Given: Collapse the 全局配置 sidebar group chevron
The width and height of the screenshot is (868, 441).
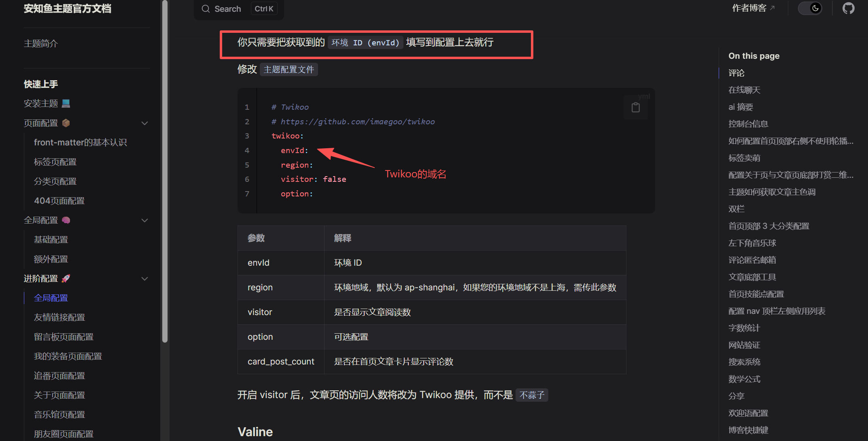Looking at the screenshot, I should [144, 220].
